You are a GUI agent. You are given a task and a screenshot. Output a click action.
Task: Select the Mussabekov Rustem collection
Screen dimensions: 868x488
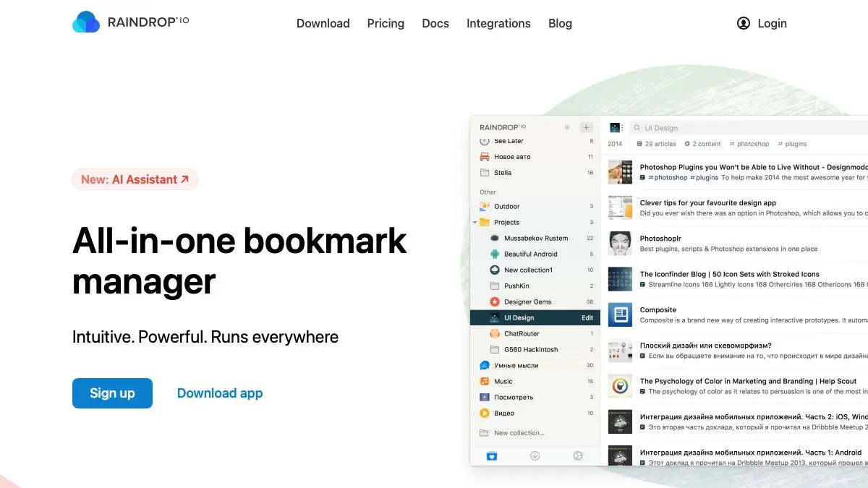pyautogui.click(x=535, y=239)
